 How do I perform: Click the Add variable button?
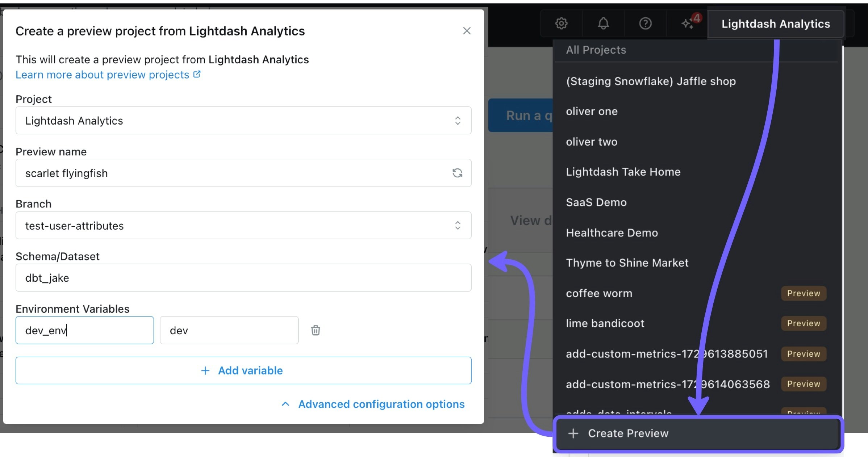click(x=243, y=370)
